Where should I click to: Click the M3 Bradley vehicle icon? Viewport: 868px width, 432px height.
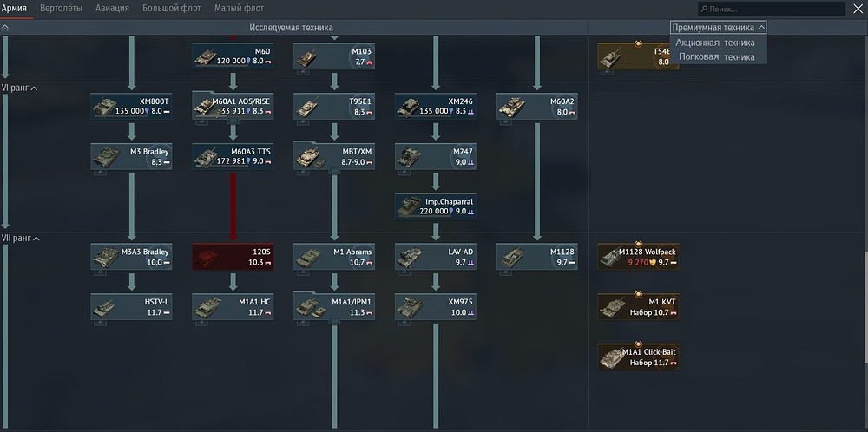click(105, 157)
